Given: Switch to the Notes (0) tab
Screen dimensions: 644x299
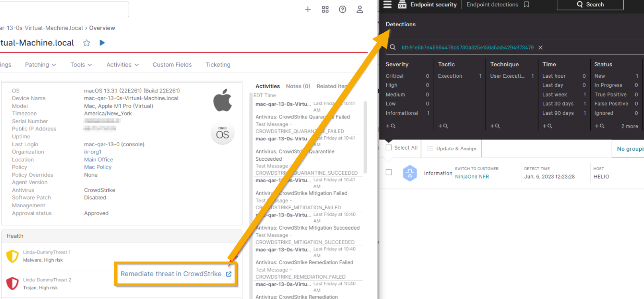Looking at the screenshot, I should (x=298, y=86).
